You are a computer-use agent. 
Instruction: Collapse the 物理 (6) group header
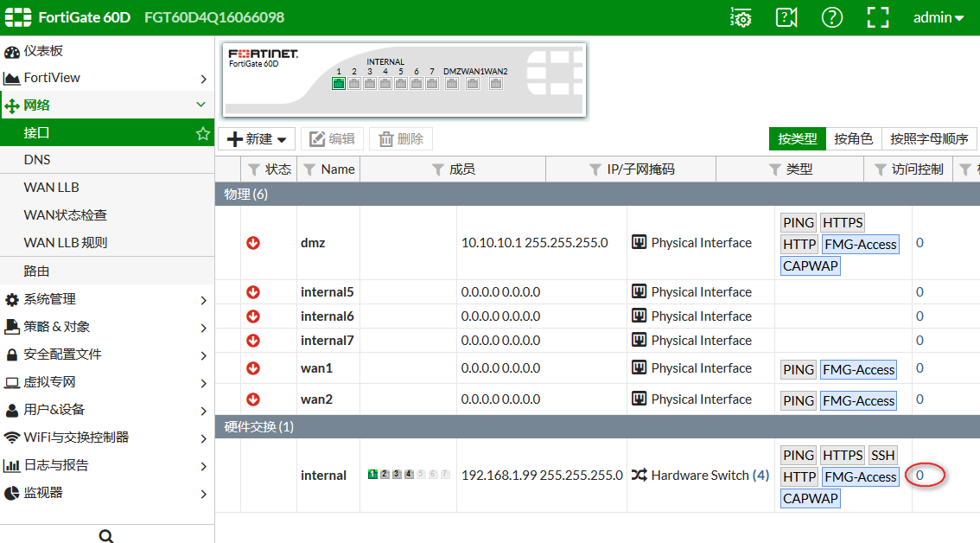(597, 195)
